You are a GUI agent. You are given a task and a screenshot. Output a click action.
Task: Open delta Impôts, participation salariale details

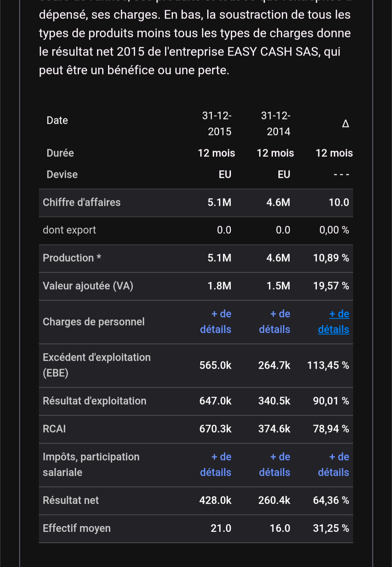(334, 465)
